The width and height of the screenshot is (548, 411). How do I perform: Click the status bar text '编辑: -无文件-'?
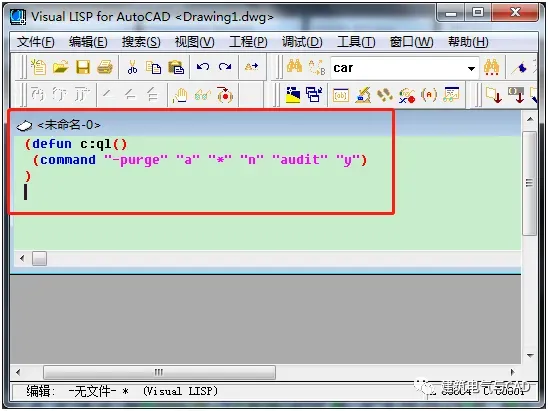pos(71,391)
